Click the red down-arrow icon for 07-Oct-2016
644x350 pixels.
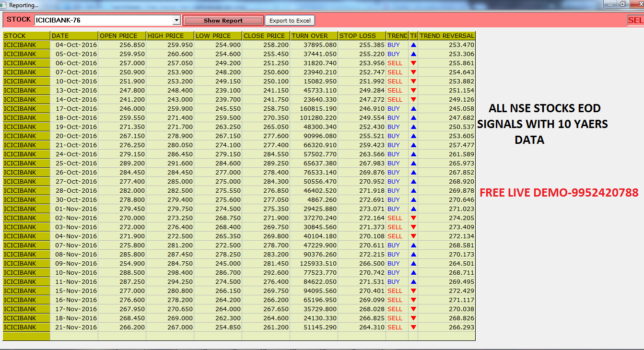click(x=413, y=72)
